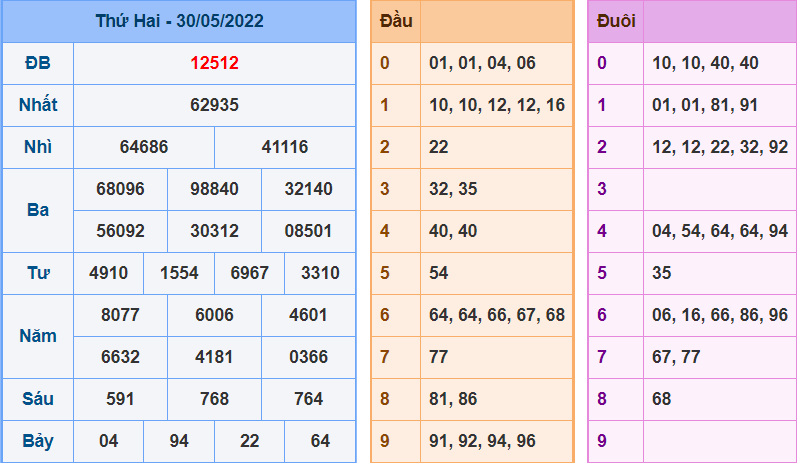Click the Ba row label
This screenshot has height=463, width=797.
[x=38, y=210]
